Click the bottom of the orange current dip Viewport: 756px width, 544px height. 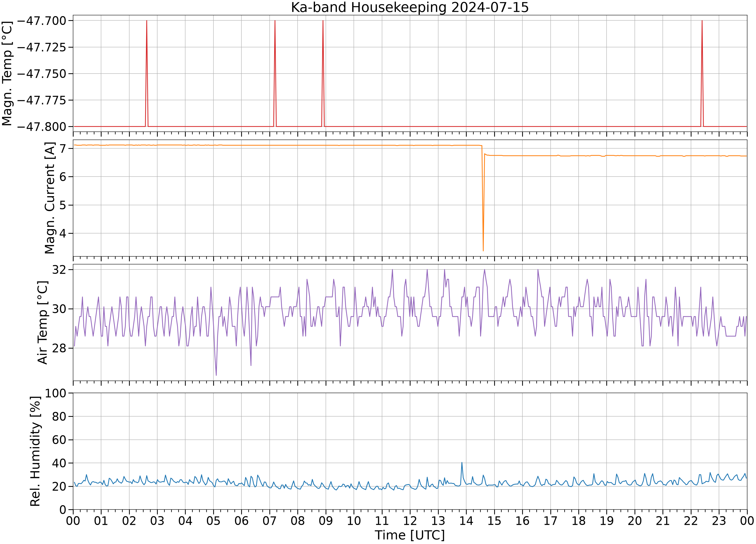(483, 250)
